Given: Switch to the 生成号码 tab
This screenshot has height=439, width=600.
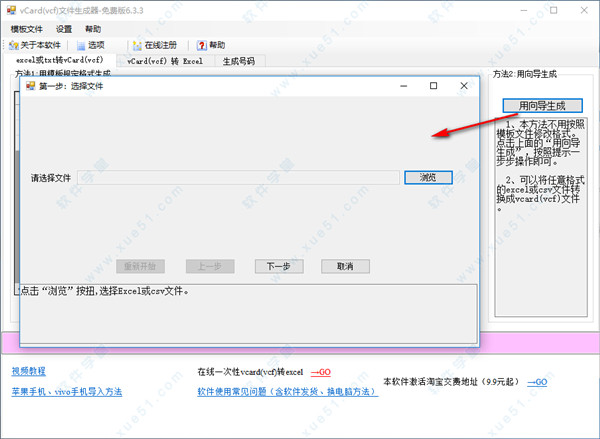Looking at the screenshot, I should coord(238,61).
